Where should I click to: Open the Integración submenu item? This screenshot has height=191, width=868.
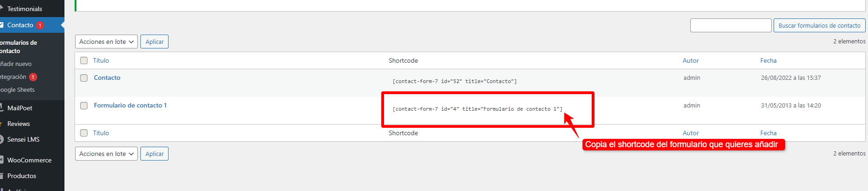(x=13, y=77)
